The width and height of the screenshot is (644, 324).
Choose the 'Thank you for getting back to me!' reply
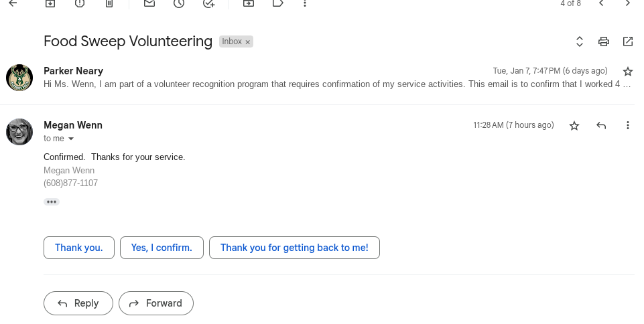[294, 248]
